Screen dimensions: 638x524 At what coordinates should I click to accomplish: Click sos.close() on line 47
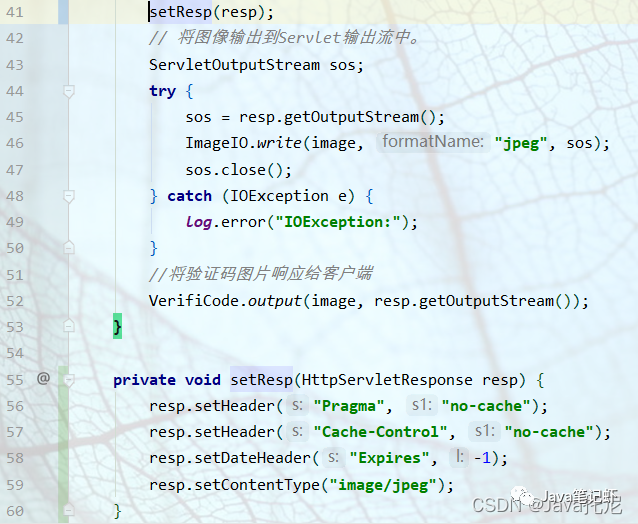pos(238,170)
